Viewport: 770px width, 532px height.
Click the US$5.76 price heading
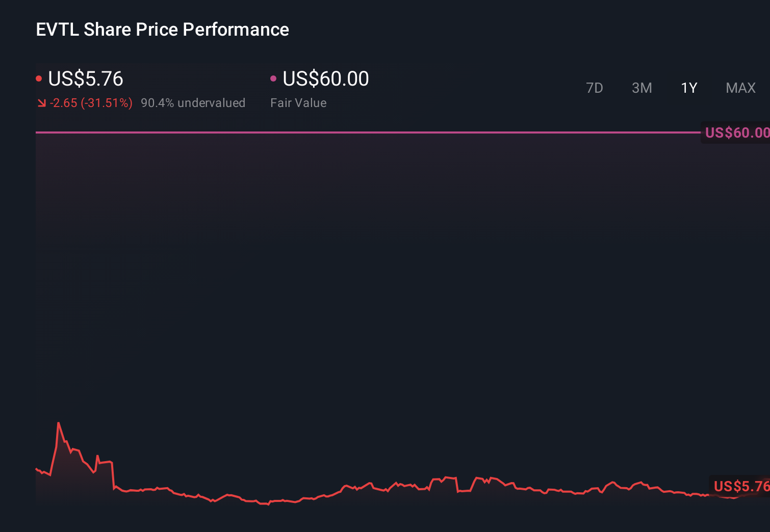[x=85, y=78]
